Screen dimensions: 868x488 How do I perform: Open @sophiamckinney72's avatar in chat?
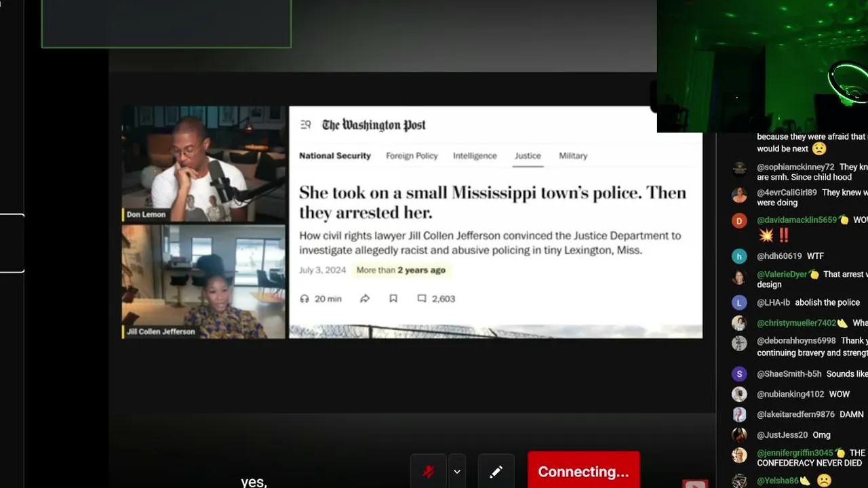739,169
